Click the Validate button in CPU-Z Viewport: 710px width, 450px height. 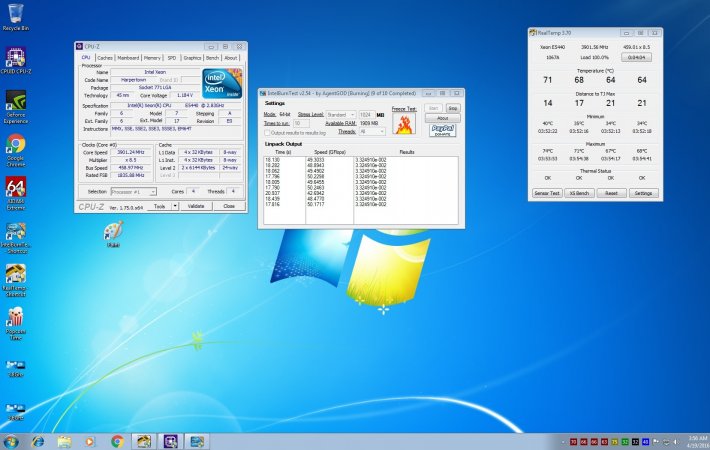click(196, 206)
